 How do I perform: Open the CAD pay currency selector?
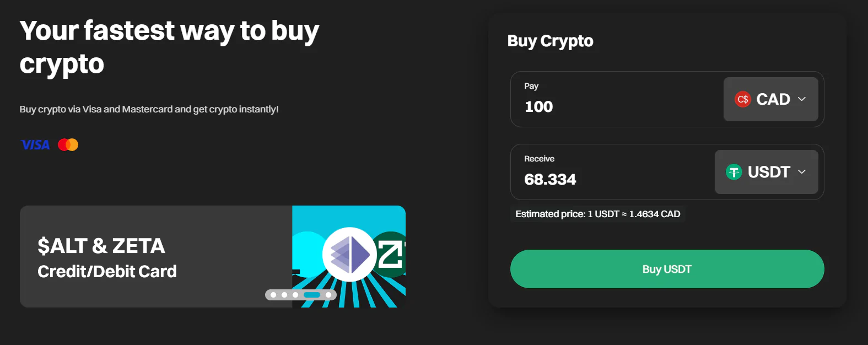(770, 99)
